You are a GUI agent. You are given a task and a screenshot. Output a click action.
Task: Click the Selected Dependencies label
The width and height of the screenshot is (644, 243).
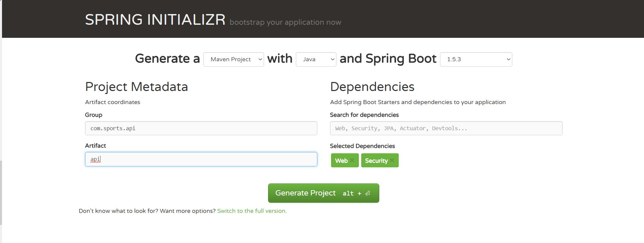pos(362,146)
